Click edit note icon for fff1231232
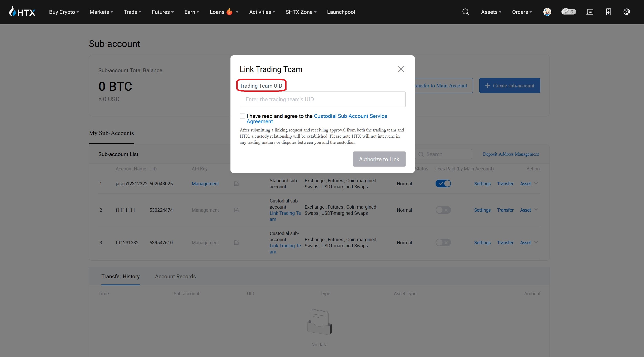Screen dimensions: 644x357 coord(236,242)
